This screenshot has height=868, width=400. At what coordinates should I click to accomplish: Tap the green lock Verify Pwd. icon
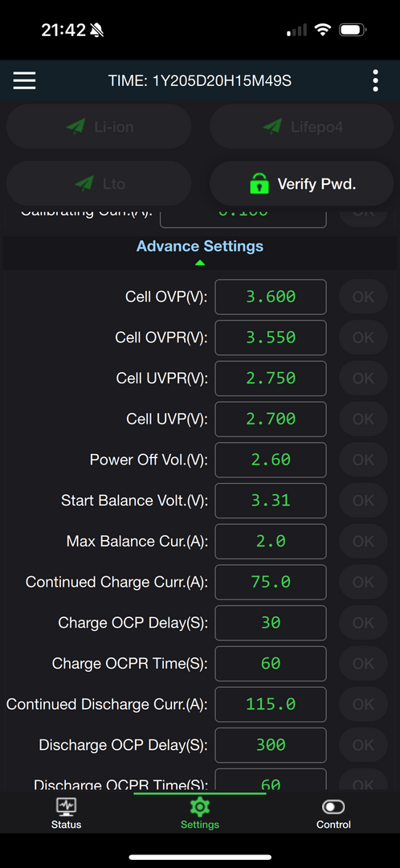click(259, 184)
